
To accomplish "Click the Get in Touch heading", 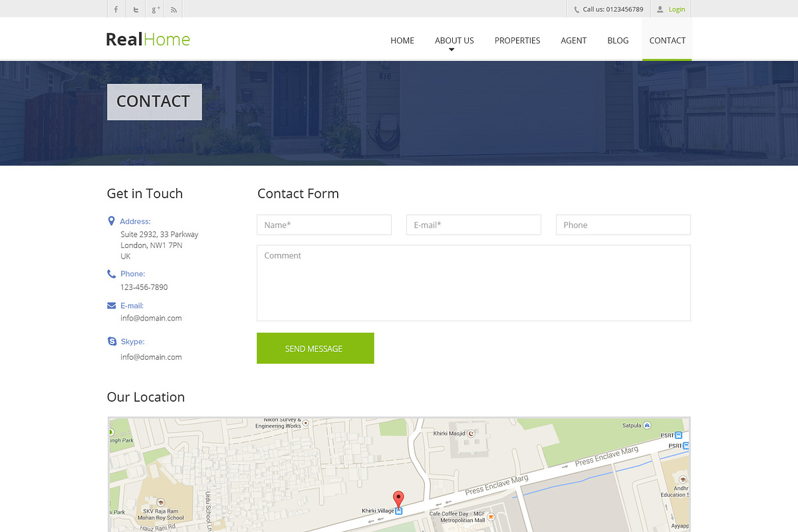I will point(145,194).
